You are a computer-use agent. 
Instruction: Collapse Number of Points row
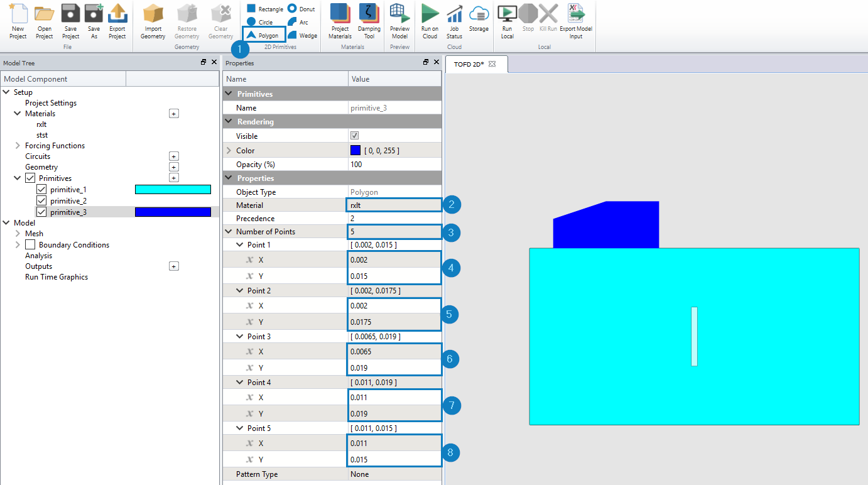click(228, 232)
